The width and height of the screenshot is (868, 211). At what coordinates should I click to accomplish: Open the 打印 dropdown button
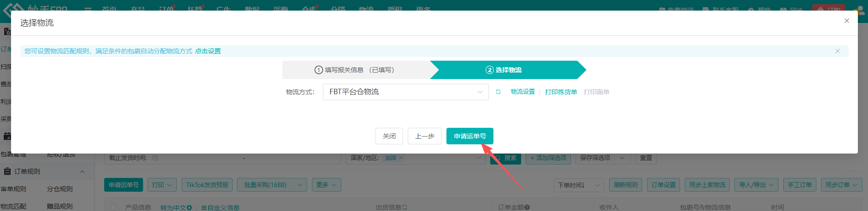[162, 185]
